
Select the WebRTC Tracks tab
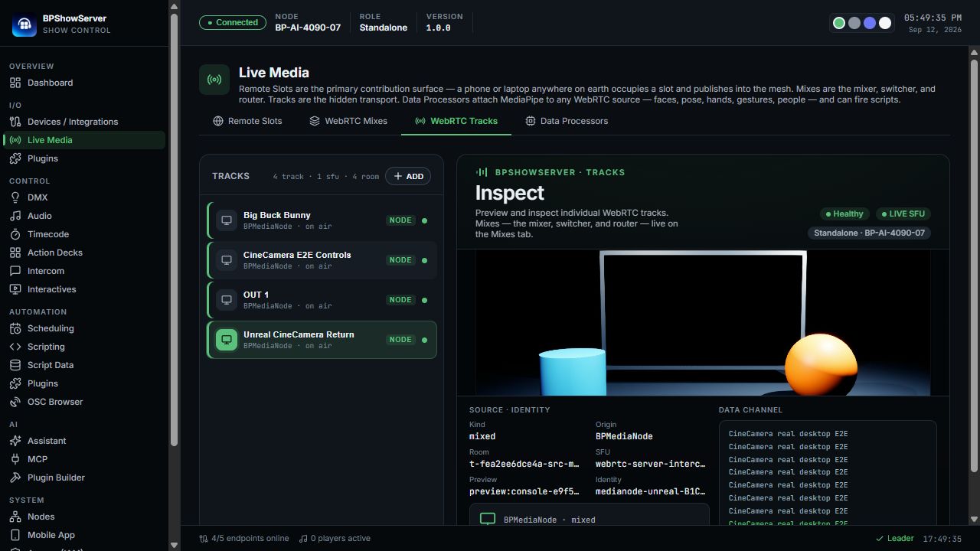coord(456,121)
